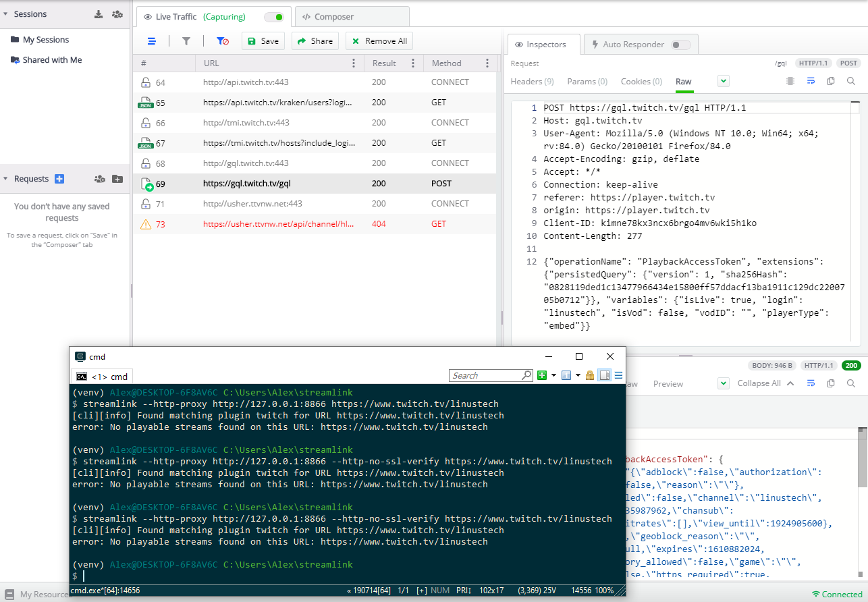Select the <1> cmd console tab
868x602 pixels.
(x=101, y=377)
